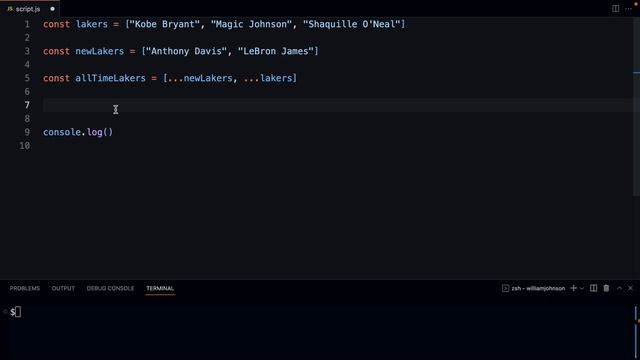Select the script.js editor tab
640x360 pixels.
pos(30,9)
